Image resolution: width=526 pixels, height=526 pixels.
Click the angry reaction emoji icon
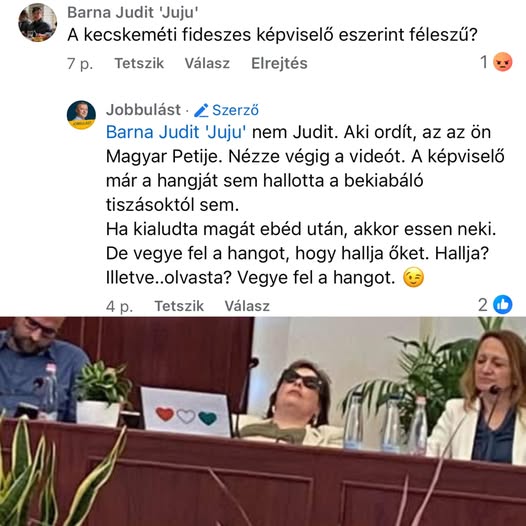[502, 62]
